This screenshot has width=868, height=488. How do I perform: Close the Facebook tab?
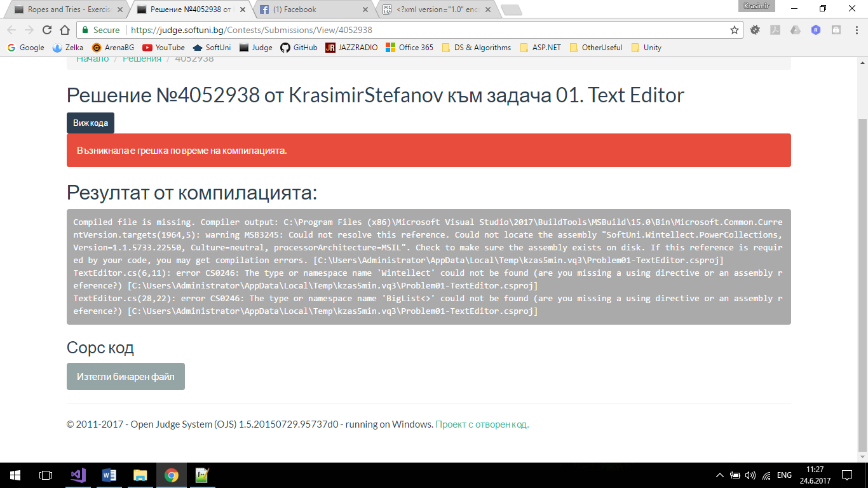pos(365,10)
